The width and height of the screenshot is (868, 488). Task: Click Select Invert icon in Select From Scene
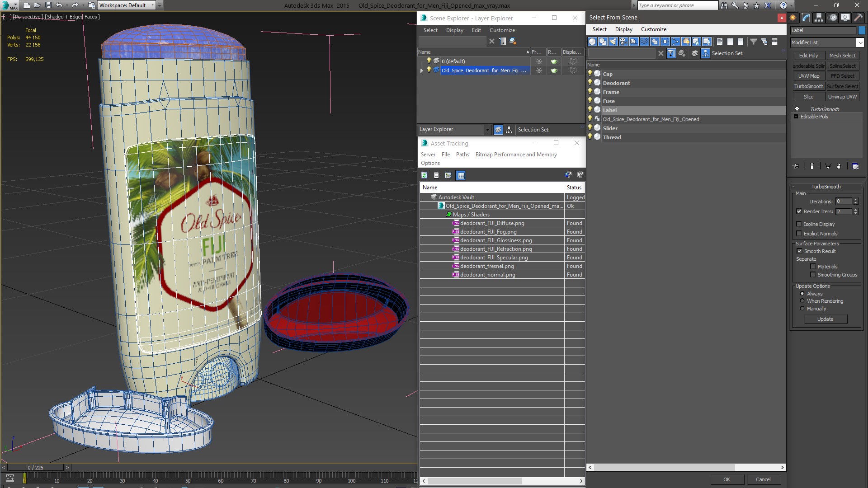[741, 42]
